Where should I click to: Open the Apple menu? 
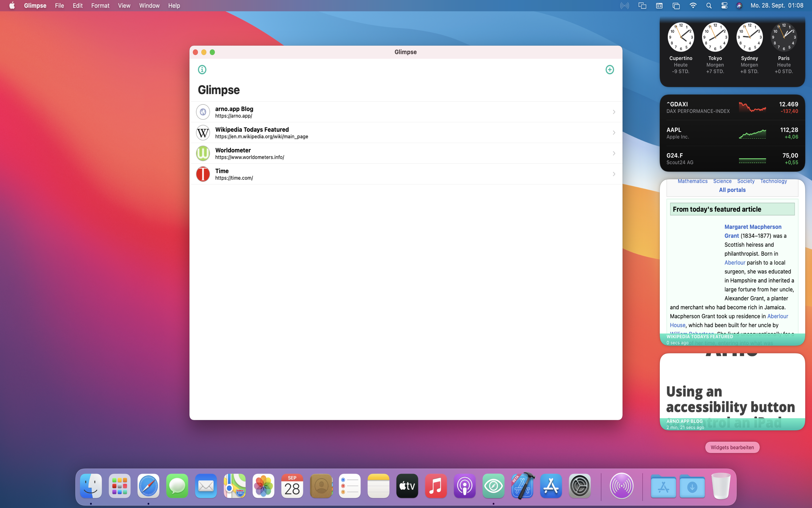(12, 5)
